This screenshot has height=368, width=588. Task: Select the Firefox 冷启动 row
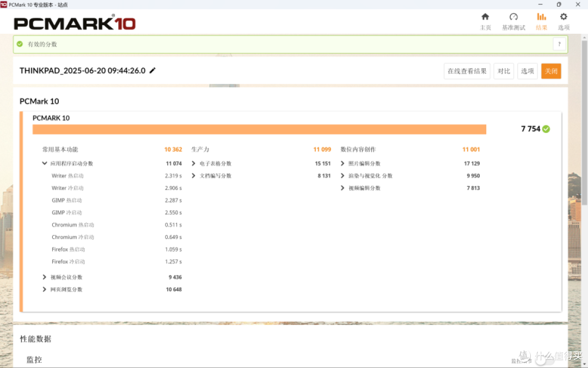(x=117, y=262)
